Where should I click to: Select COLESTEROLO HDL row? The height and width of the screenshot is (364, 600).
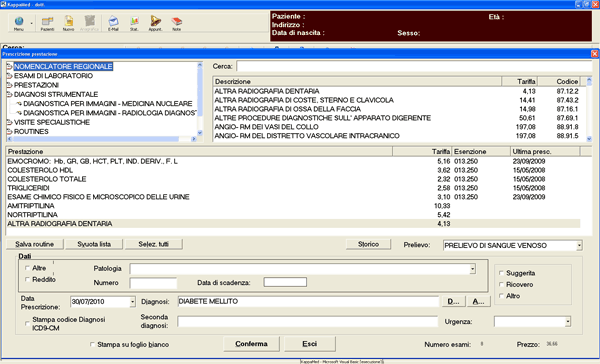point(293,170)
